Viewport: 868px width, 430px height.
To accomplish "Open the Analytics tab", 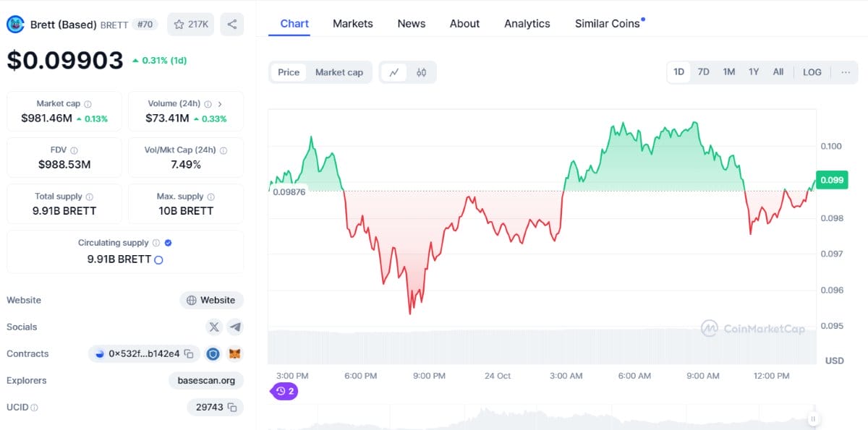I will (527, 23).
